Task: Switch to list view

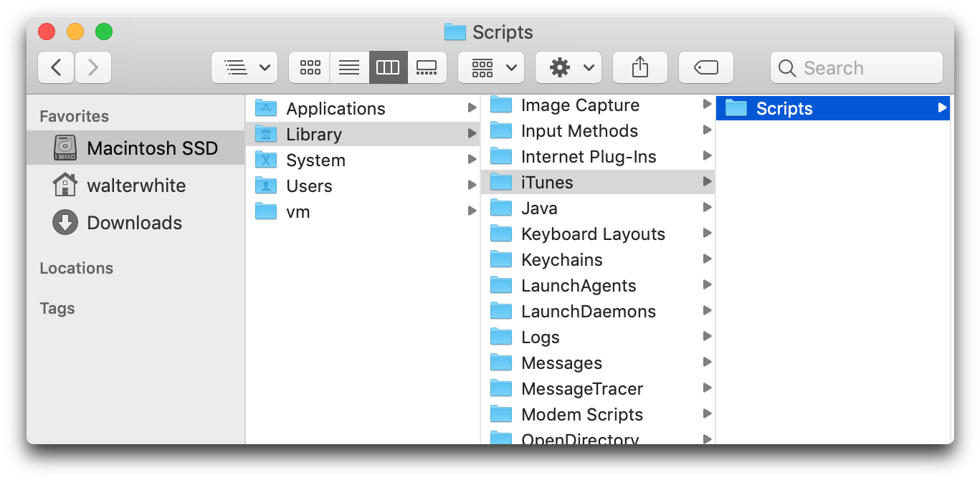Action: [x=349, y=68]
